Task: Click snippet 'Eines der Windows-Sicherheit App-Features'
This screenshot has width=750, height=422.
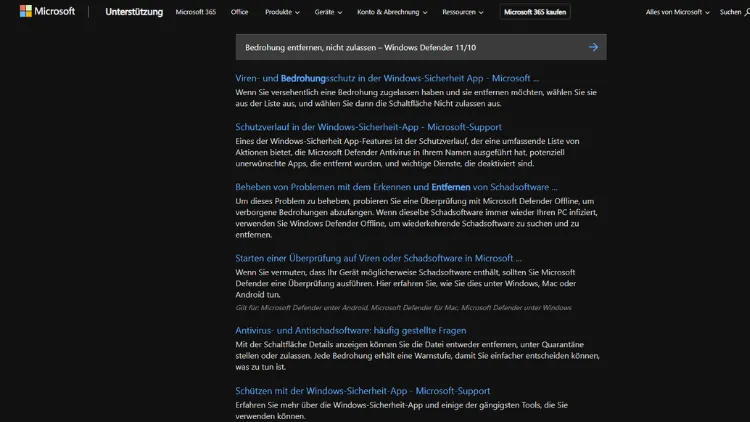Action: point(407,152)
